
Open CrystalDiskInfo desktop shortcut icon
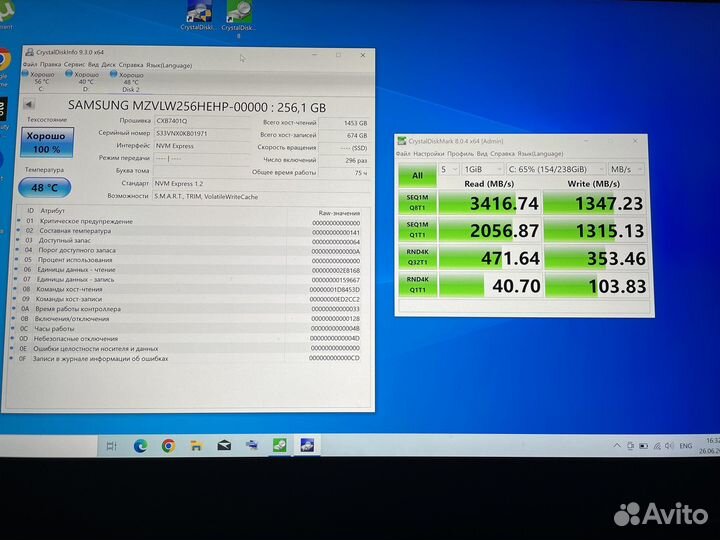[199, 13]
